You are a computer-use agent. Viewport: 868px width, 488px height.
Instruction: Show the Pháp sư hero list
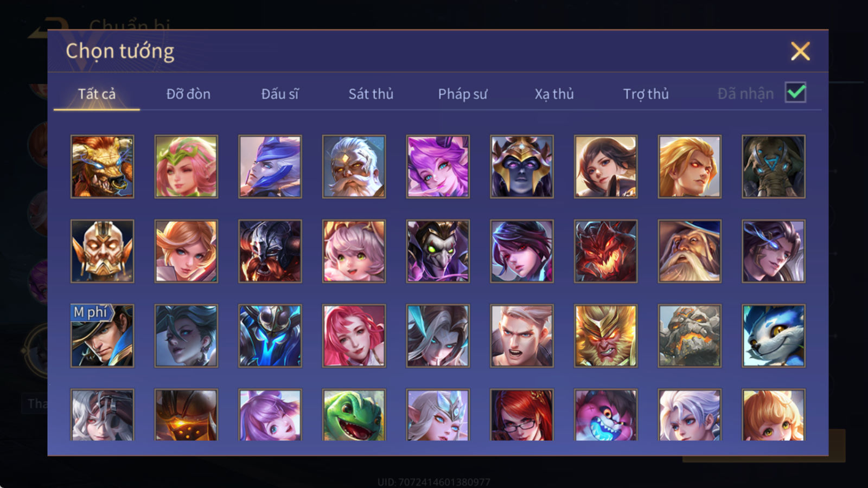[462, 94]
